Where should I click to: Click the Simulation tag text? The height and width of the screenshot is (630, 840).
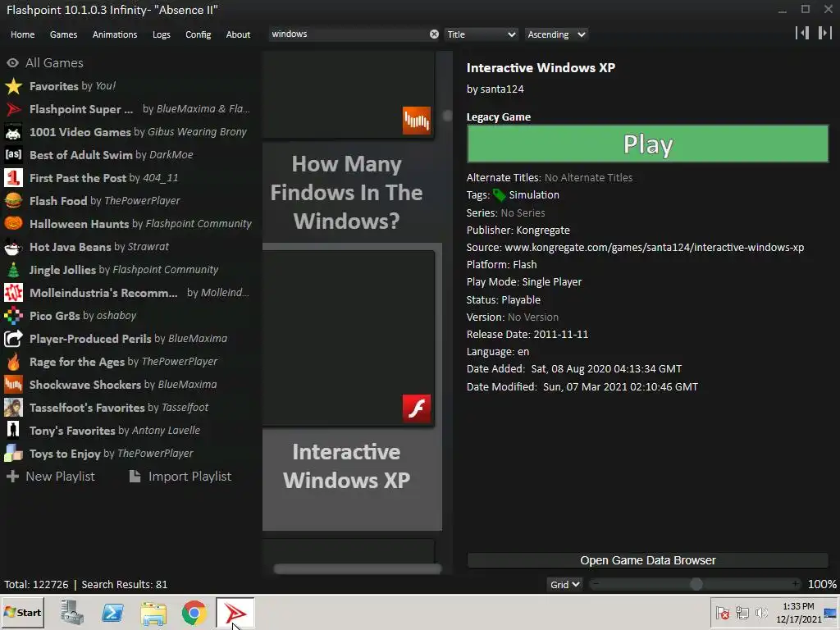click(534, 195)
